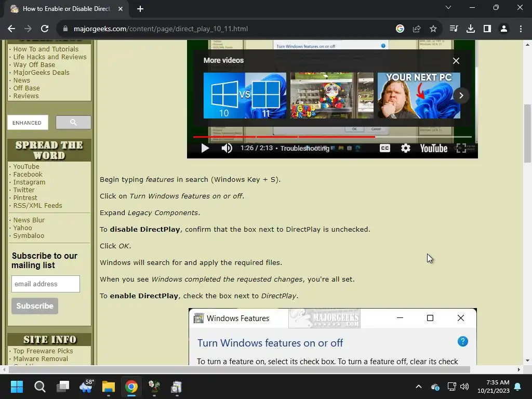
Task: Open Top Freeware Picks link
Action: click(x=43, y=351)
